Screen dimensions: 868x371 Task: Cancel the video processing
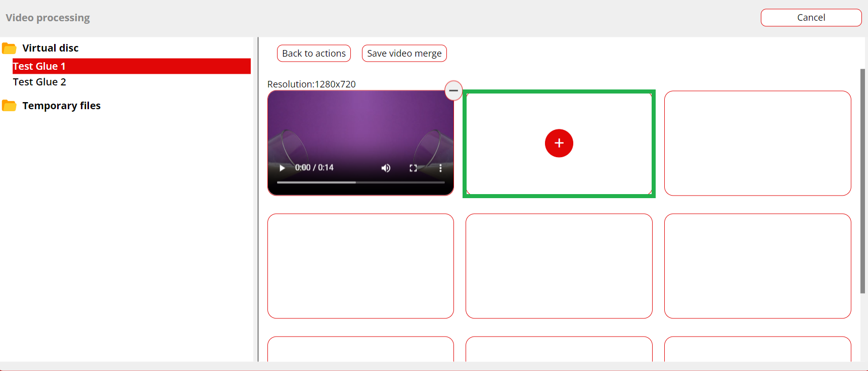(x=810, y=18)
